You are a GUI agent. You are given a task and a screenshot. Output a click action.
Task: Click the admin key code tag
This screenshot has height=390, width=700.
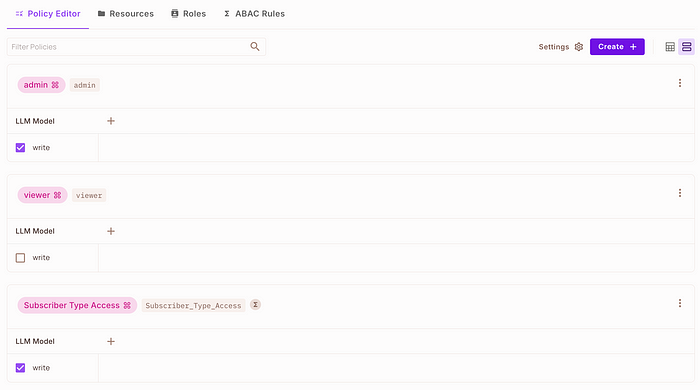84,85
